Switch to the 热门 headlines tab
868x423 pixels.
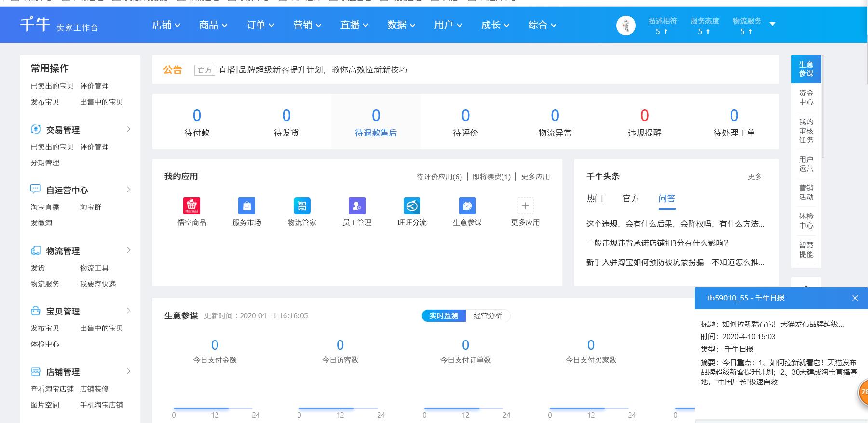tap(595, 199)
